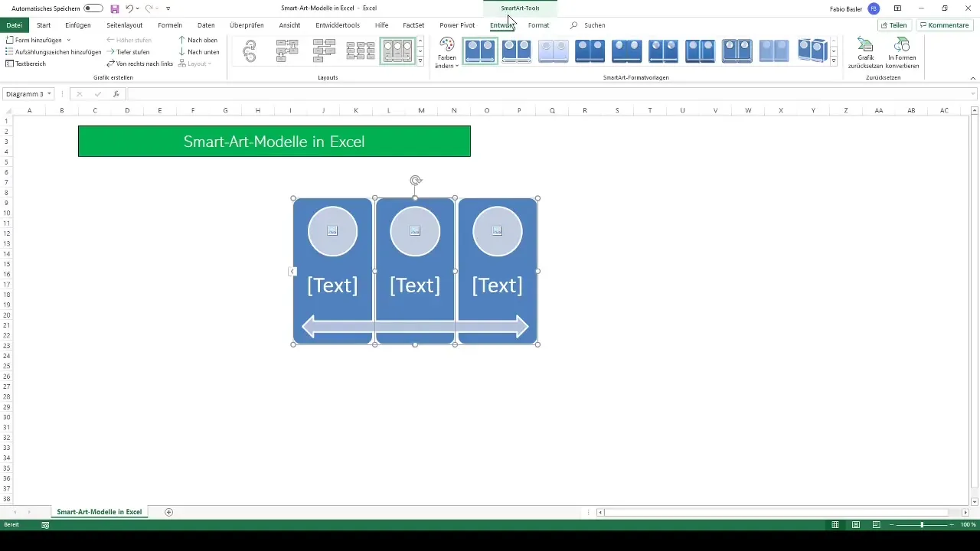The image size is (980, 551).
Task: Click Nach oben
Action: point(198,40)
